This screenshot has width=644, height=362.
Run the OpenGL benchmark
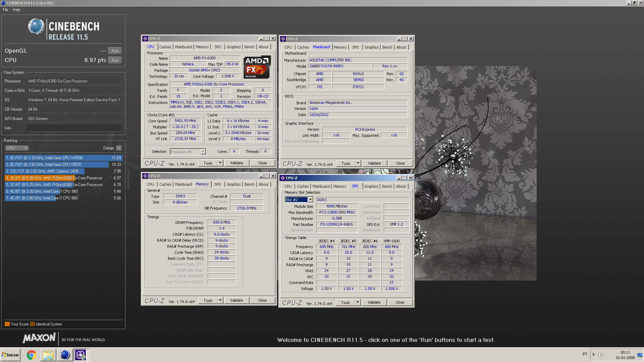coord(115,51)
